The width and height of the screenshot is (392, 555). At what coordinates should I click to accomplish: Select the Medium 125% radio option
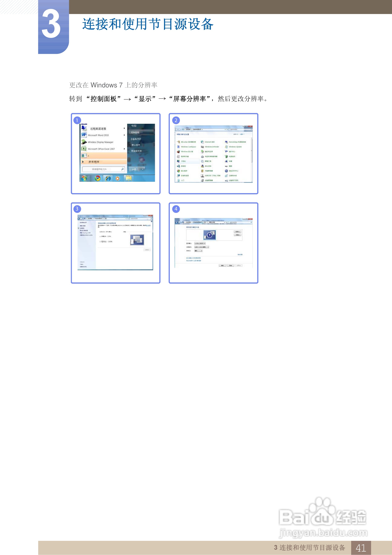[x=100, y=236]
